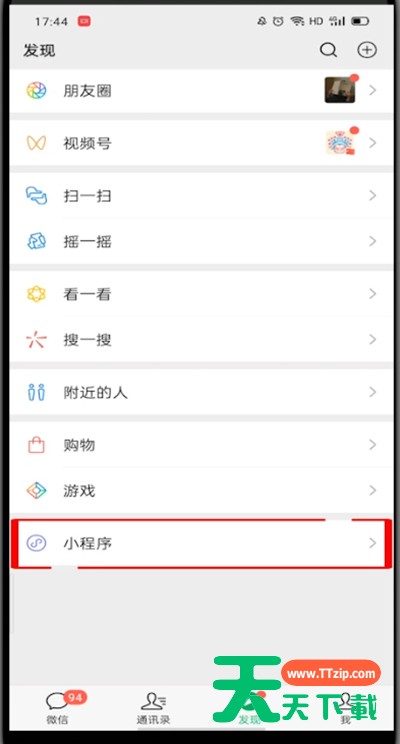The width and height of the screenshot is (400, 744).
Task: Switch to the 微信 chats tab
Action: click(58, 707)
